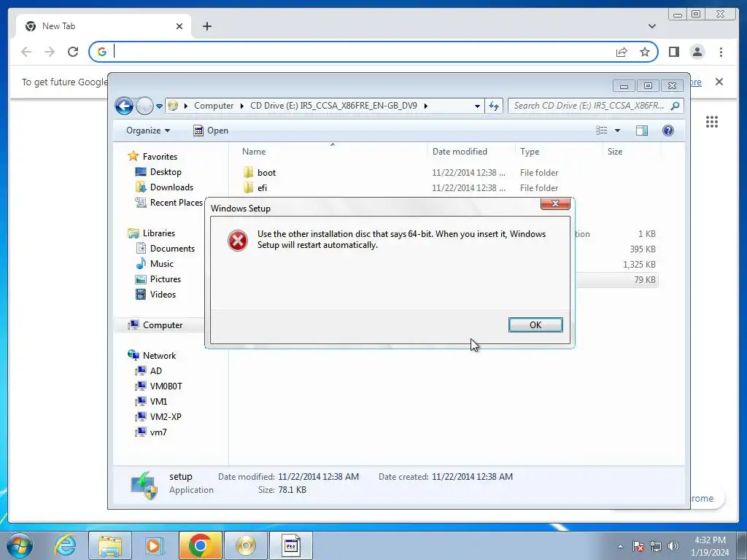Sort by Size column header
The height and width of the screenshot is (560, 747).
614,152
